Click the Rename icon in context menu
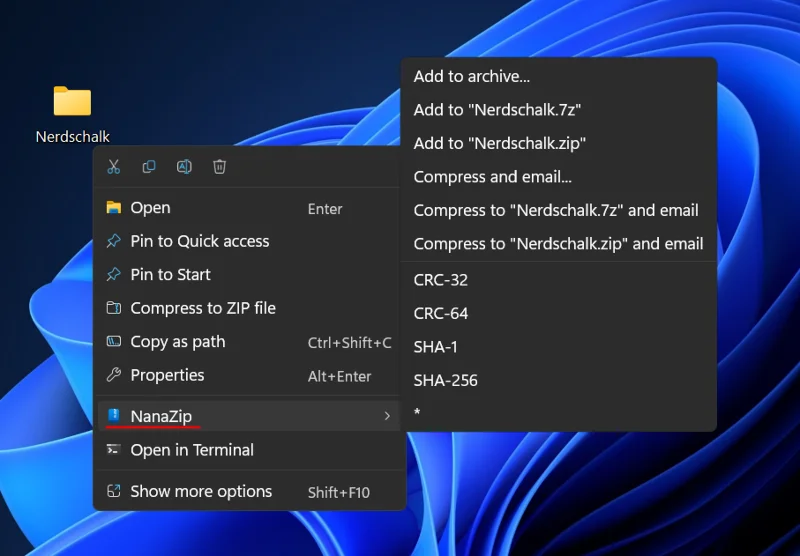This screenshot has height=556, width=800. 184,167
